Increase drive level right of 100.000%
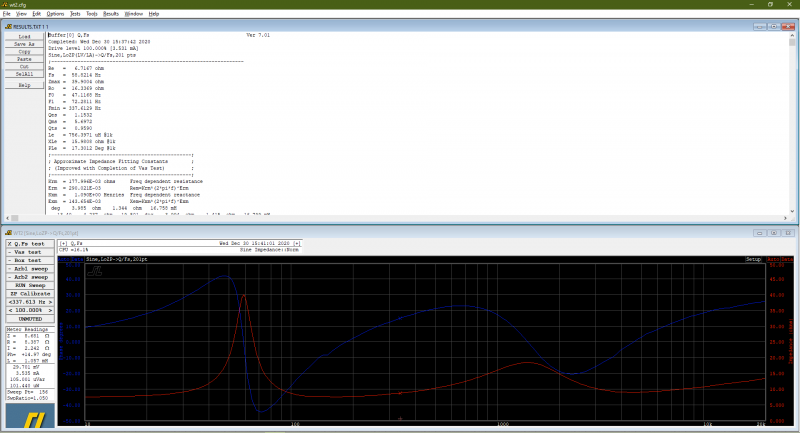800x433 pixels. [x=50, y=310]
